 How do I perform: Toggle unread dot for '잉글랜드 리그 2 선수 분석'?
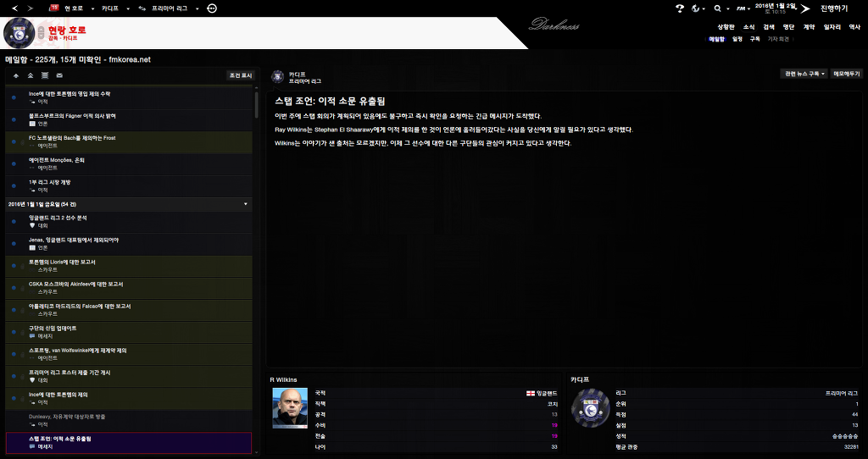pyautogui.click(x=14, y=222)
